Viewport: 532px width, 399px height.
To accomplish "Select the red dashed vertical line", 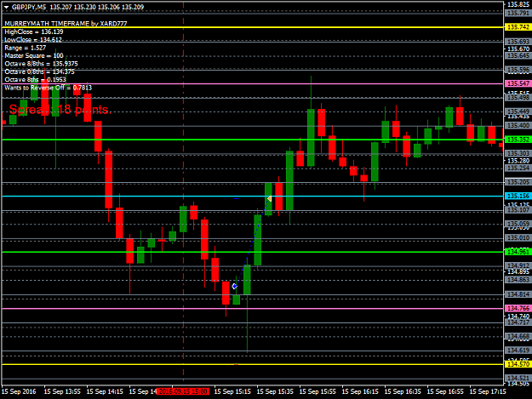I will pyautogui.click(x=183, y=190).
